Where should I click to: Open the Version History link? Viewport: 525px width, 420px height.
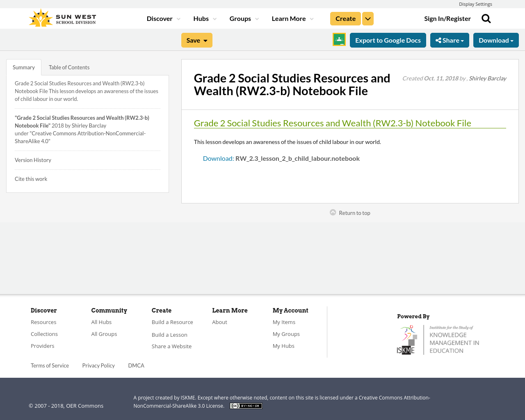click(x=33, y=160)
